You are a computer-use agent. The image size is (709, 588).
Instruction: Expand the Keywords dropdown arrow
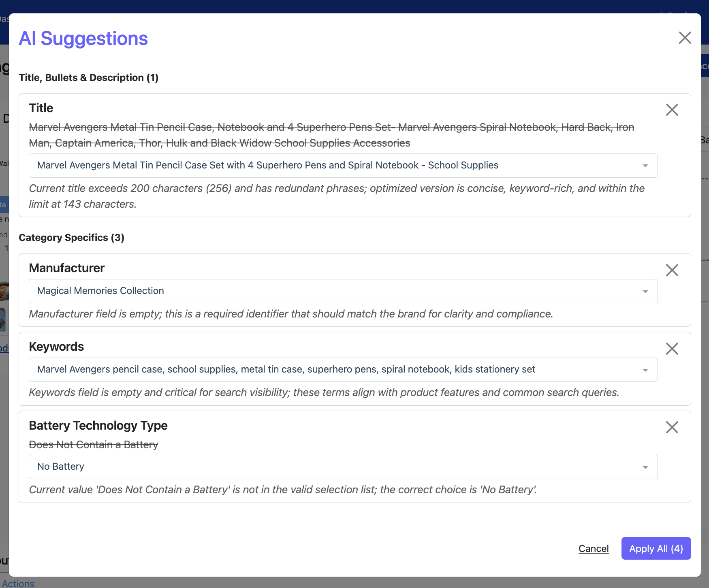tap(645, 370)
